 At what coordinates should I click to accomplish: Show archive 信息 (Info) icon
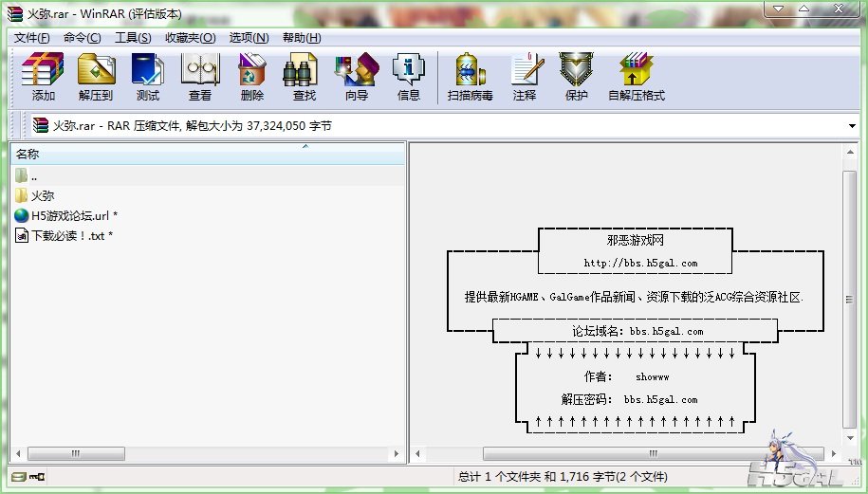click(408, 77)
